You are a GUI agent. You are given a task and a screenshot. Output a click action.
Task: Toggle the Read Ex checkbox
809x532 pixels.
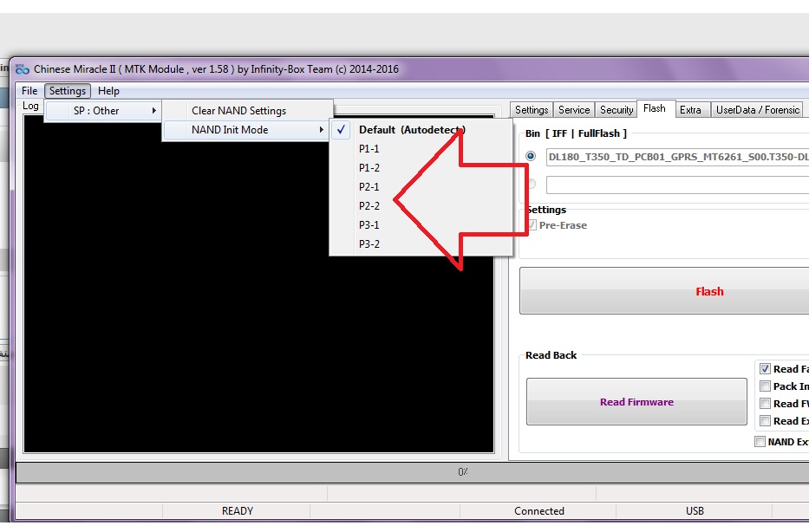(x=765, y=420)
